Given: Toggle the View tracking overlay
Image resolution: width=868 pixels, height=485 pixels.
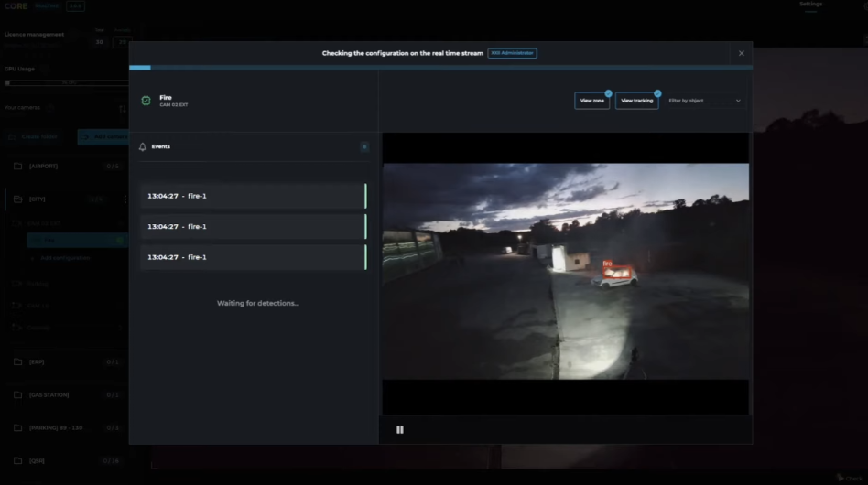Looking at the screenshot, I should coord(636,101).
